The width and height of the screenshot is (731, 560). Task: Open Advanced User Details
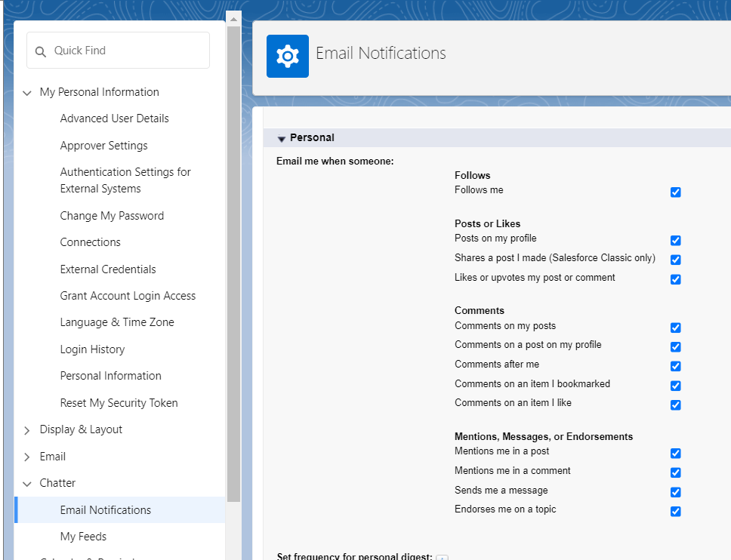pyautogui.click(x=114, y=118)
